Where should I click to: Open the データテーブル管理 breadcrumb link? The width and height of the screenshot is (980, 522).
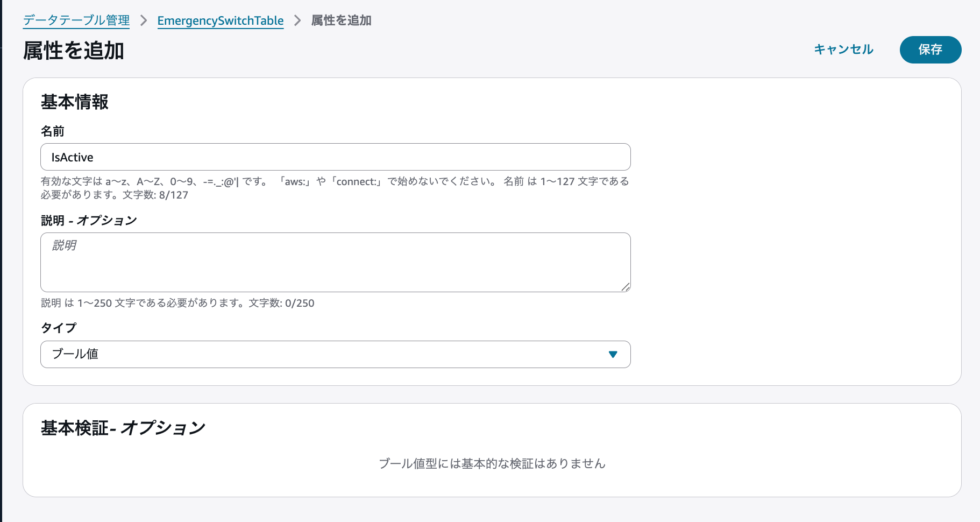(x=75, y=20)
